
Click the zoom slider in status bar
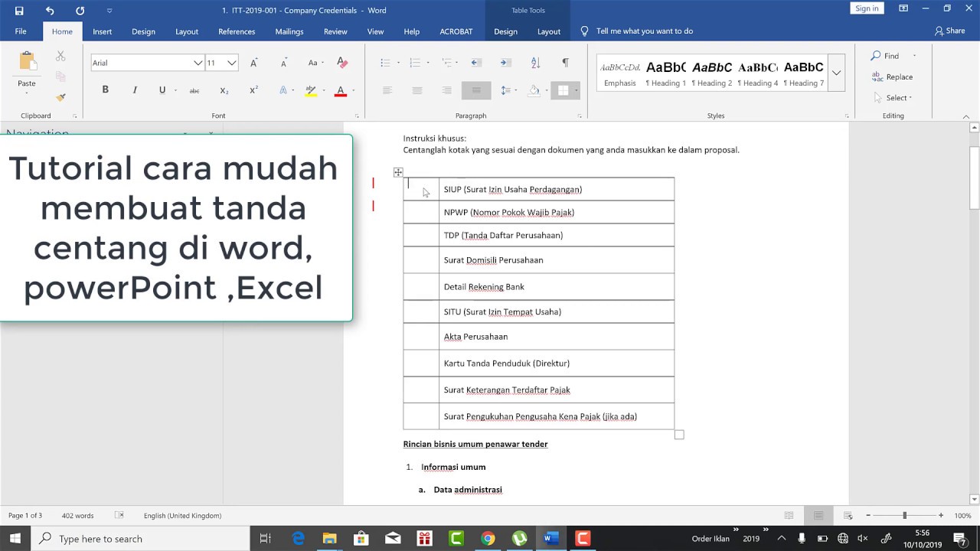pyautogui.click(x=904, y=516)
